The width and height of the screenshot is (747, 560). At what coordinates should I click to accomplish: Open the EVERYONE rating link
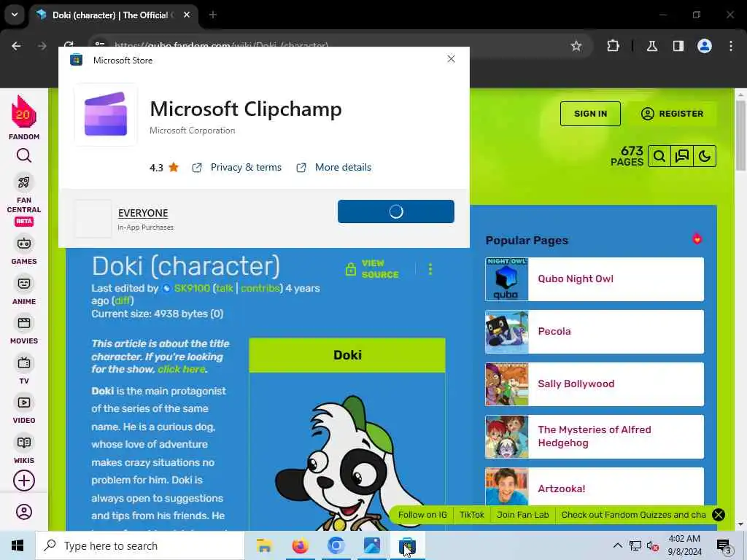coord(143,213)
